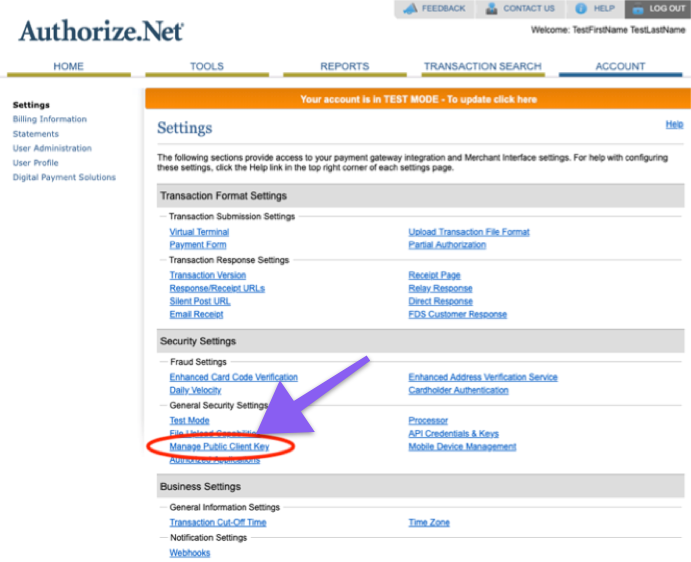Screen dimensions: 691x562
Task: Open the Manage Public Client Key link
Action: point(219,447)
